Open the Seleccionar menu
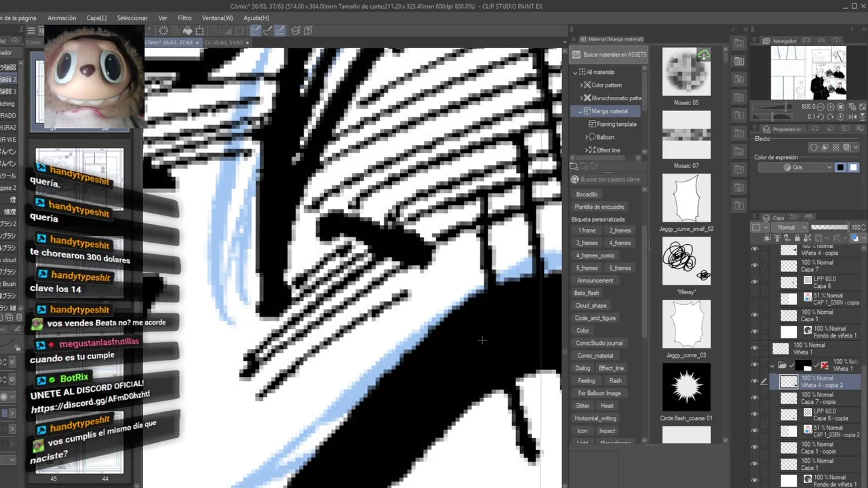Viewport: 868px width, 488px height. [x=132, y=18]
